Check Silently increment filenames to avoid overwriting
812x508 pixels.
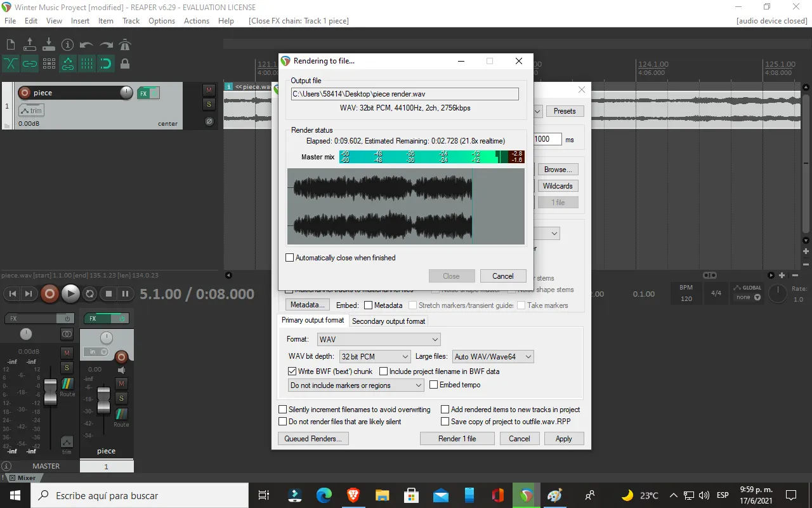tap(283, 410)
